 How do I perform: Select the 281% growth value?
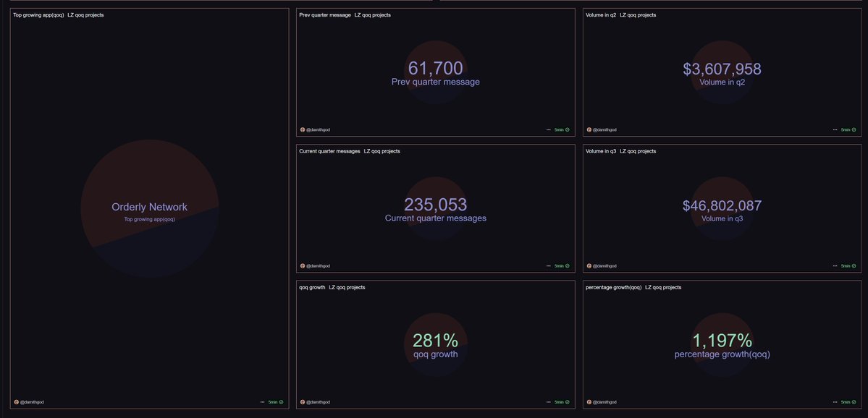click(x=436, y=341)
